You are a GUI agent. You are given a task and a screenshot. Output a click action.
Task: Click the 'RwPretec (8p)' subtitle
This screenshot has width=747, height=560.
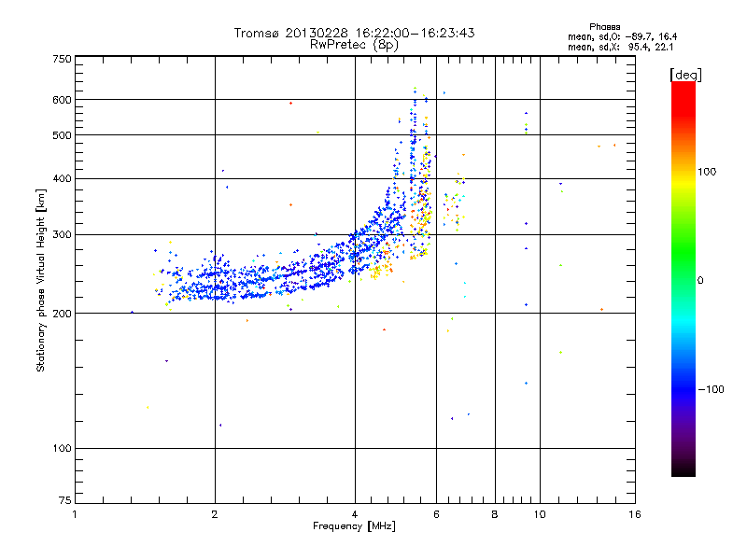tap(354, 45)
